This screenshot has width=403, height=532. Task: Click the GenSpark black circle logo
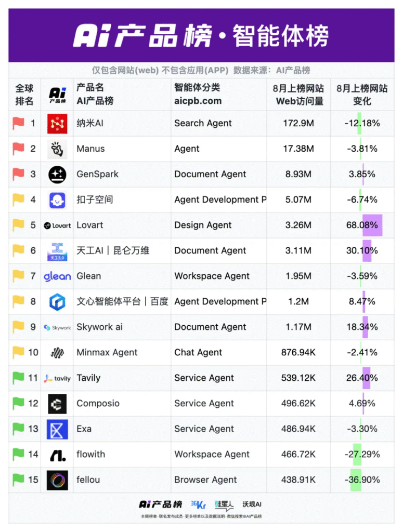tap(57, 175)
